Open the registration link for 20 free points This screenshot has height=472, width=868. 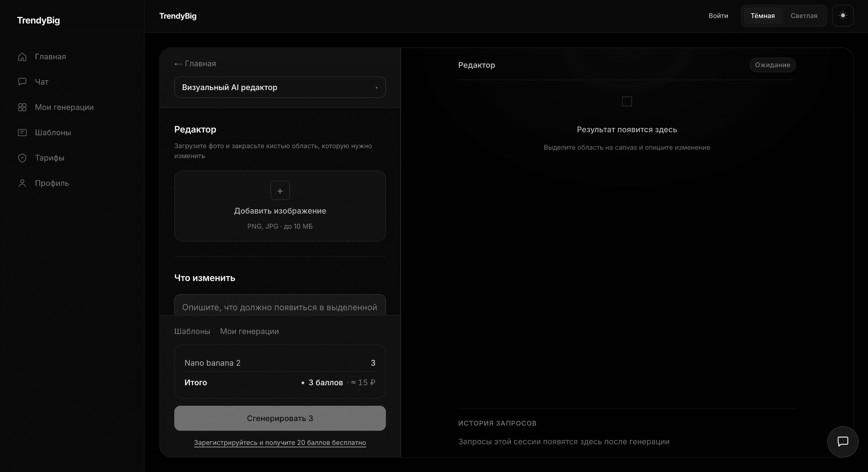(x=280, y=442)
